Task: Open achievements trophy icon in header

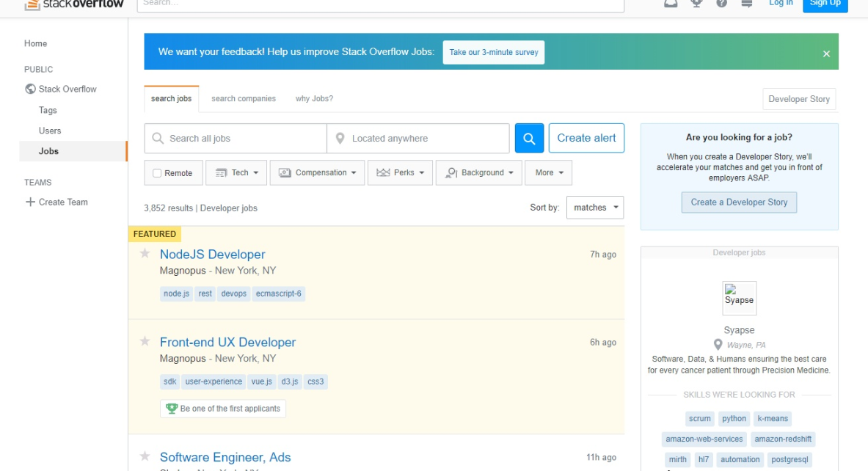Action: pyautogui.click(x=696, y=4)
